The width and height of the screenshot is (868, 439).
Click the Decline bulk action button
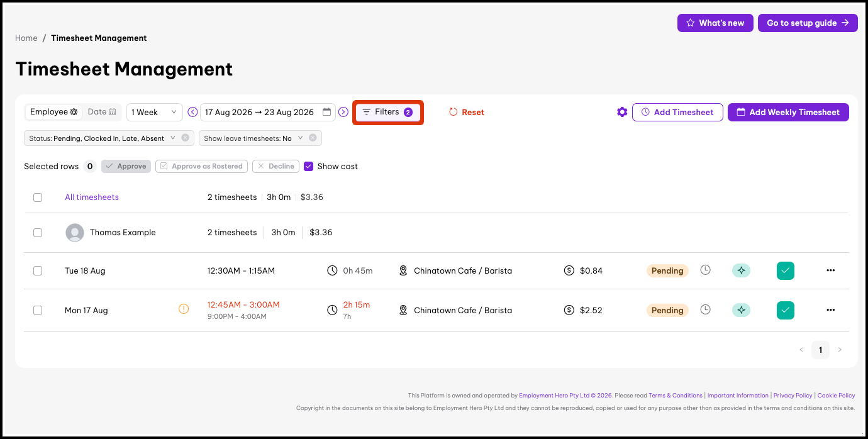coord(275,166)
